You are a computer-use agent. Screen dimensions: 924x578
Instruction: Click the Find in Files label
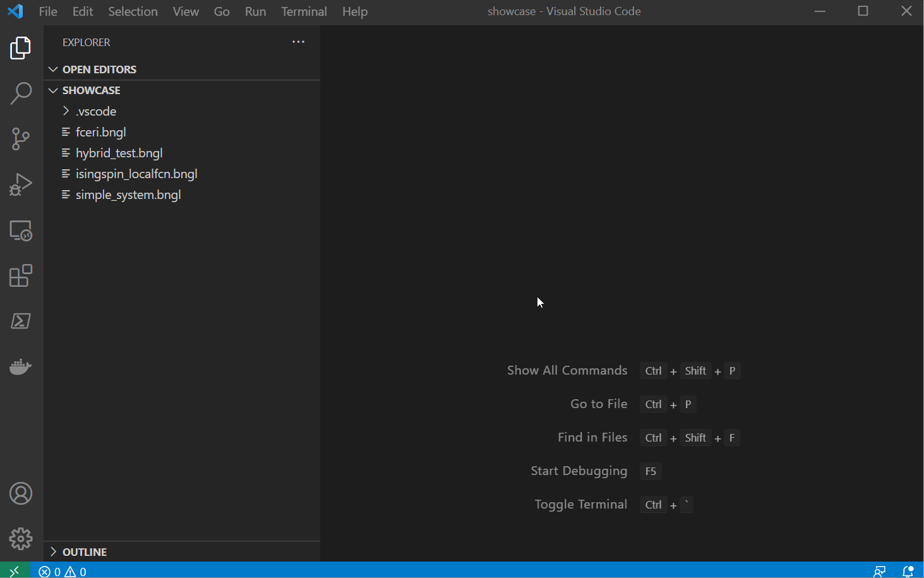tap(592, 437)
